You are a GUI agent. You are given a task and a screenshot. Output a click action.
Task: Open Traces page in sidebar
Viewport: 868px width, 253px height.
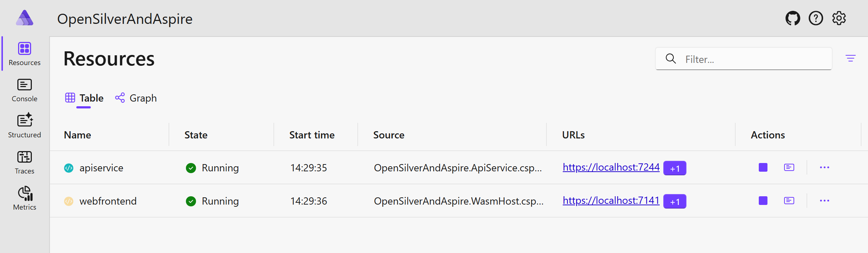25,162
